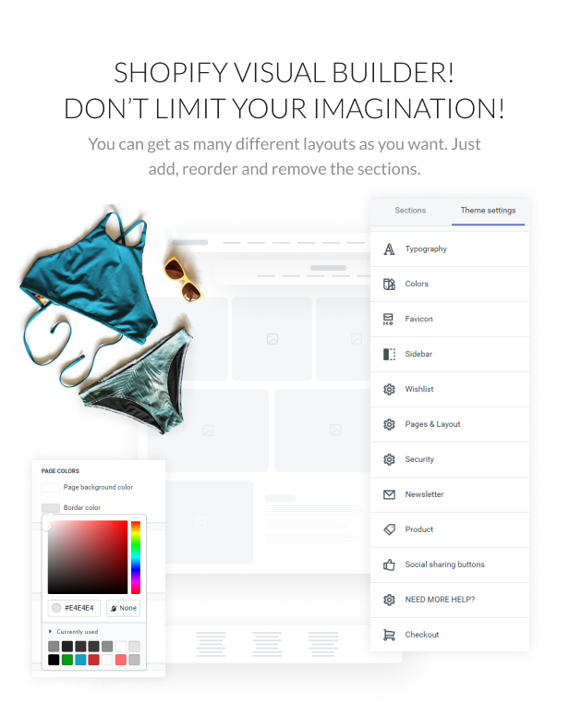Open the Typography settings icon
The height and width of the screenshot is (728, 569).
pos(389,249)
